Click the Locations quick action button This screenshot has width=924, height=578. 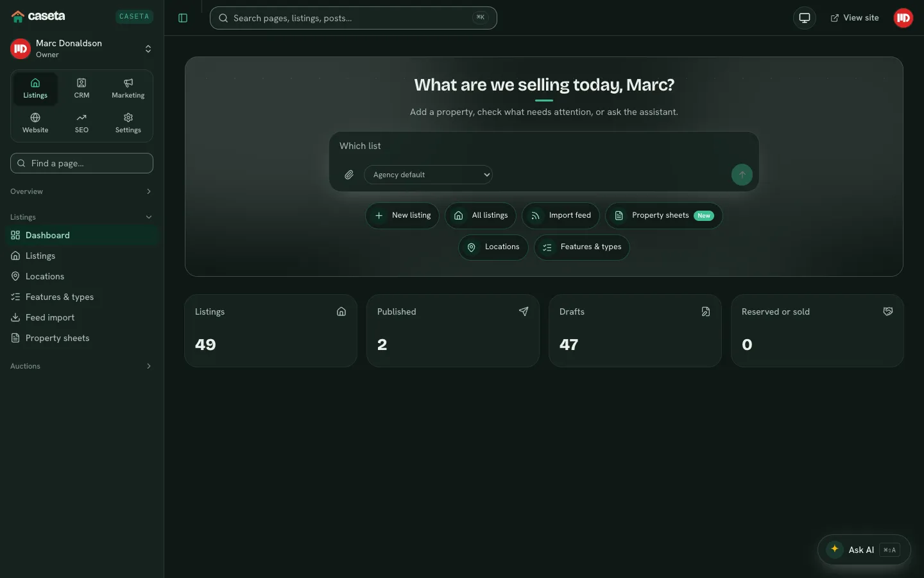tap(493, 247)
